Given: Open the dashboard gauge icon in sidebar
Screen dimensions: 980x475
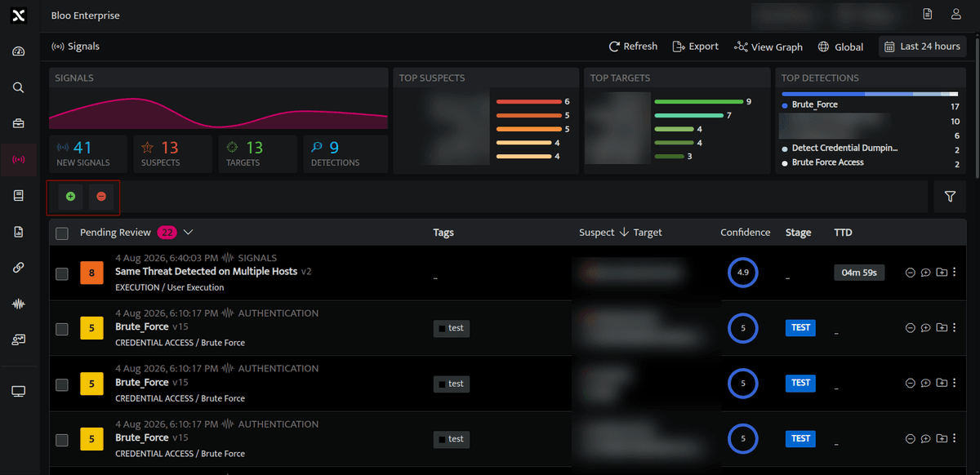Looking at the screenshot, I should [19, 51].
